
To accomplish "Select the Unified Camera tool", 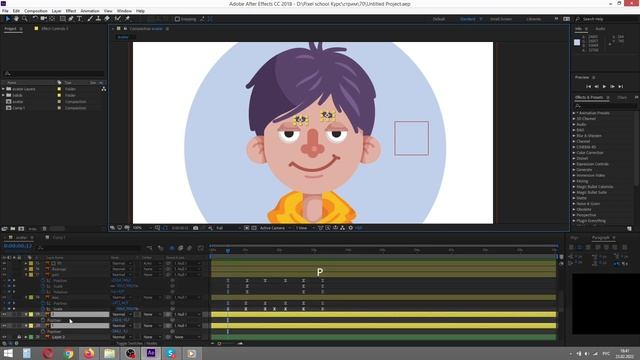I will click(44, 19).
